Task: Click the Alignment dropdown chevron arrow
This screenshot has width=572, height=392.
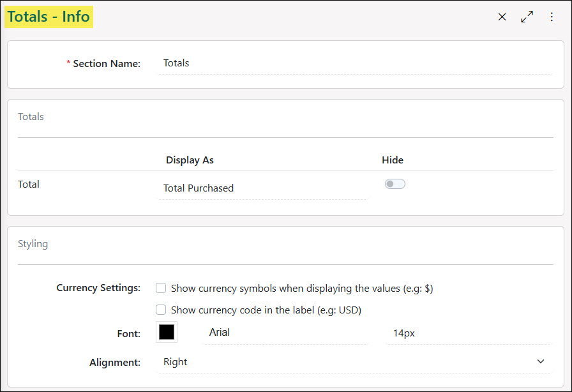Action: click(x=541, y=361)
